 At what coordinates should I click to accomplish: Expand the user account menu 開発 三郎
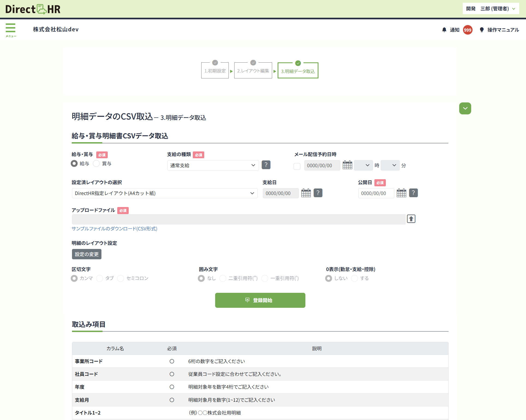click(x=490, y=9)
